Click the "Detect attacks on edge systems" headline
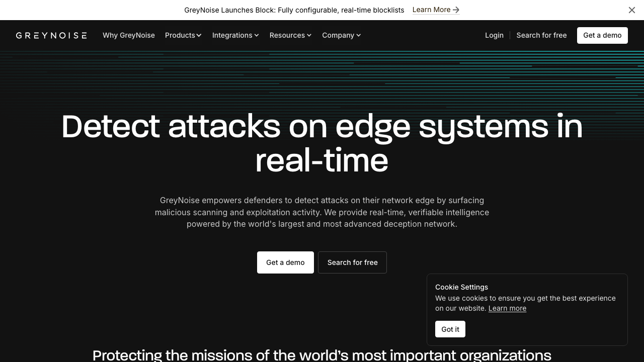This screenshot has height=362, width=644. click(322, 143)
